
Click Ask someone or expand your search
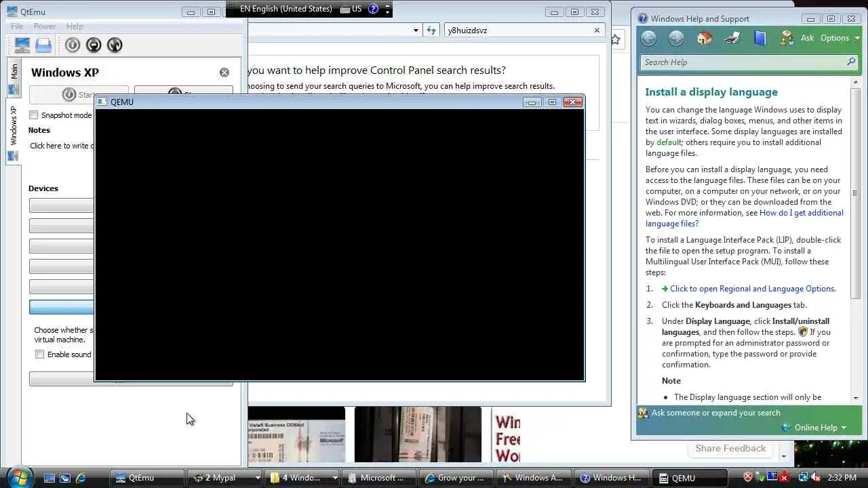pyautogui.click(x=716, y=413)
